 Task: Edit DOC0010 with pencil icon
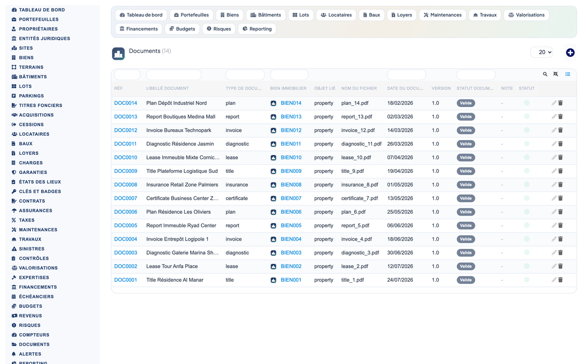click(554, 158)
